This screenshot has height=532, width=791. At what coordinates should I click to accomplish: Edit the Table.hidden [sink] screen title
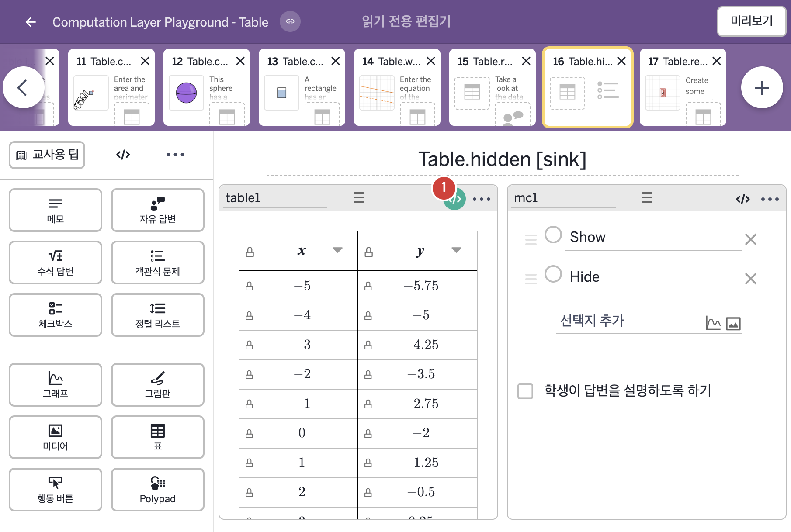tap(502, 159)
